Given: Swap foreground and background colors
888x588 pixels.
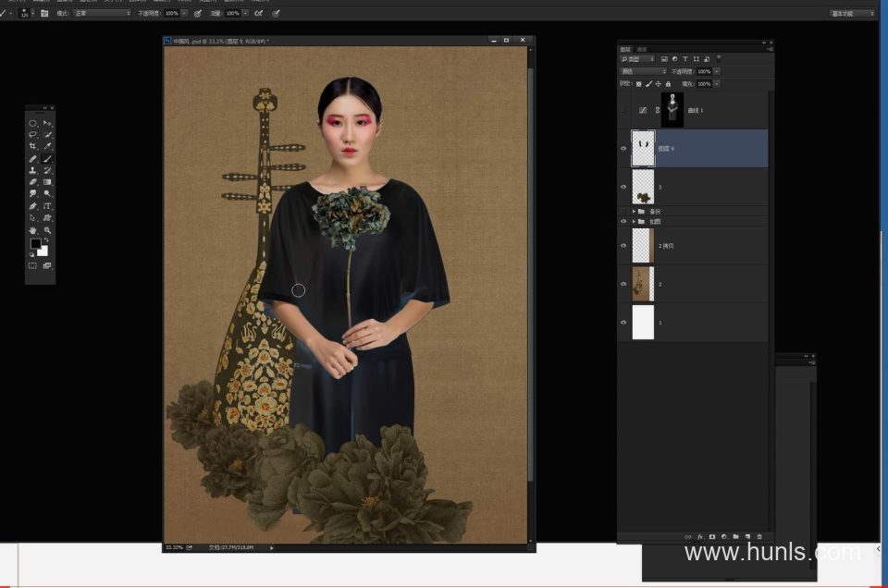Looking at the screenshot, I should pyautogui.click(x=46, y=240).
